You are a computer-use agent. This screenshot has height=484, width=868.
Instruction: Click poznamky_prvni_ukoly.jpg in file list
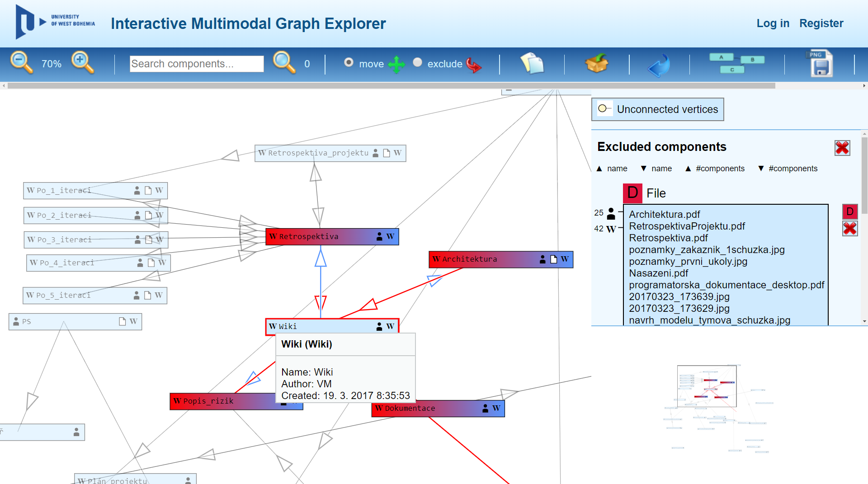[688, 261]
